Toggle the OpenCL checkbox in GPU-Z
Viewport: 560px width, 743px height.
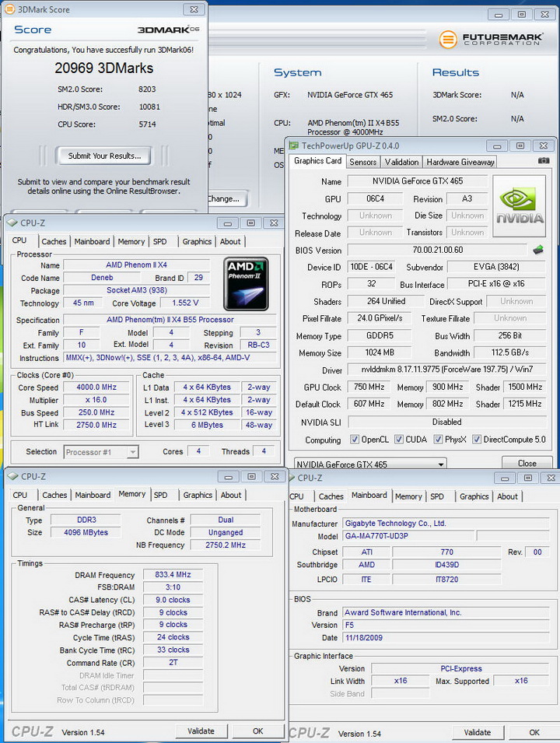pyautogui.click(x=355, y=440)
